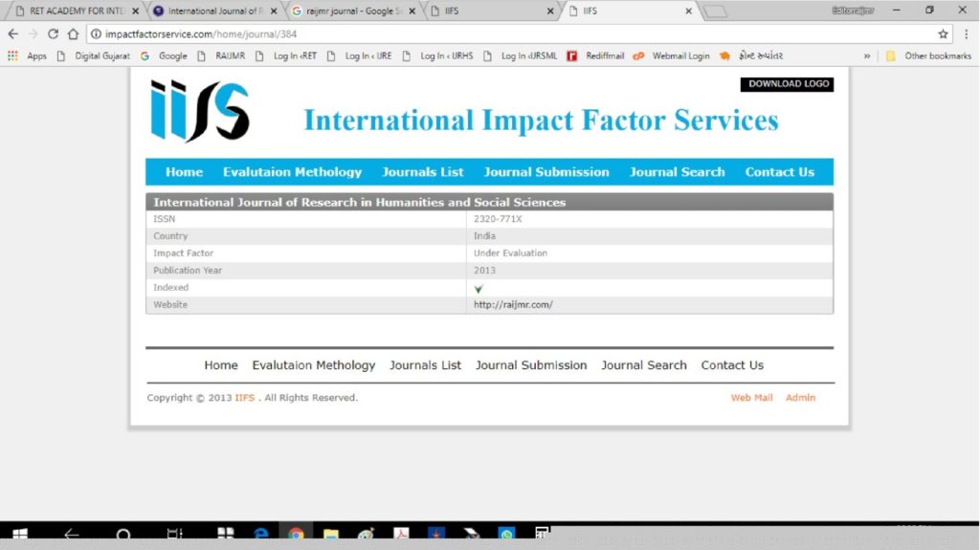
Task: Open Journal Submission in the blue nav bar
Action: 546,172
